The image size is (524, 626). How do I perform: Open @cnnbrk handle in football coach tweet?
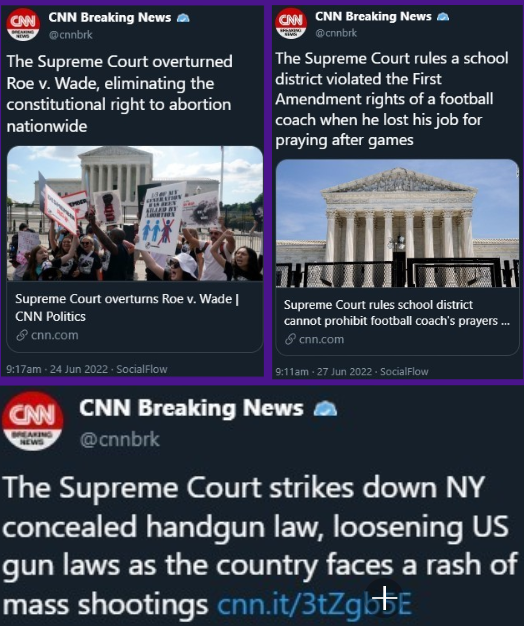pos(336,33)
